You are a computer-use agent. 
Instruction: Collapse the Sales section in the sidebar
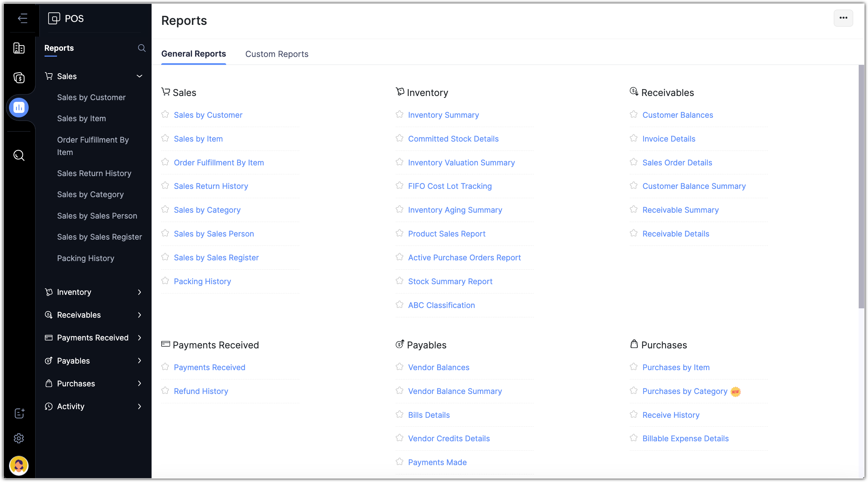[139, 76]
